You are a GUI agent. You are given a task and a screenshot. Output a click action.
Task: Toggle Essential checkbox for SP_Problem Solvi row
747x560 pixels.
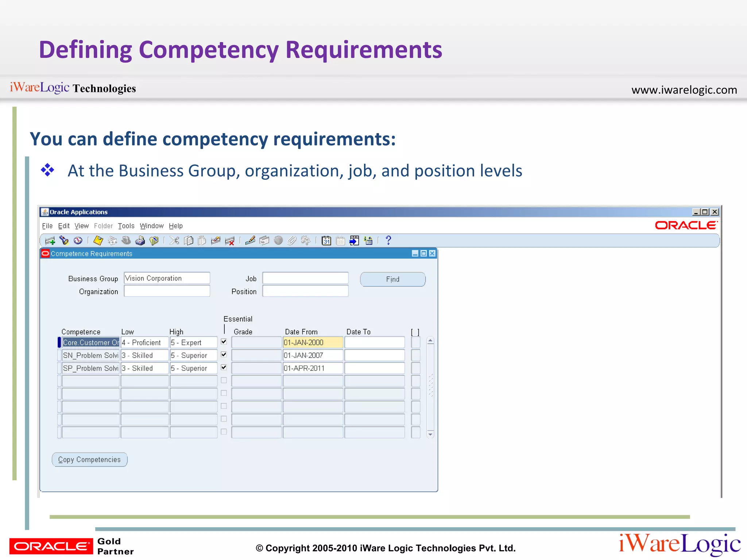(224, 367)
